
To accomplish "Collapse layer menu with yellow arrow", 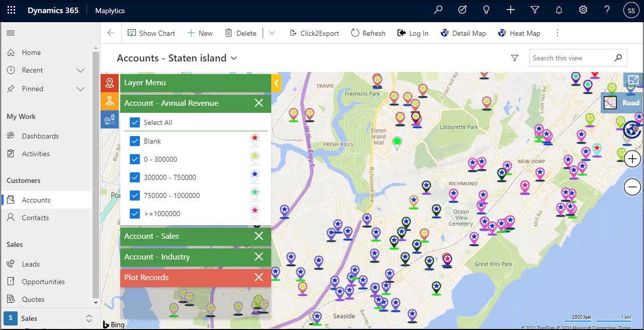I will 276,83.
